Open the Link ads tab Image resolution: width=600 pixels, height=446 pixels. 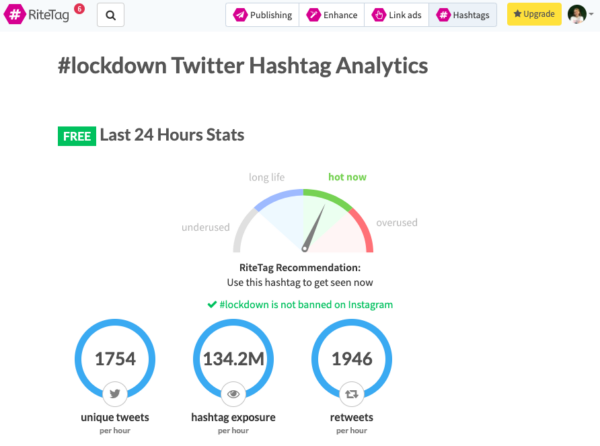[x=396, y=15]
